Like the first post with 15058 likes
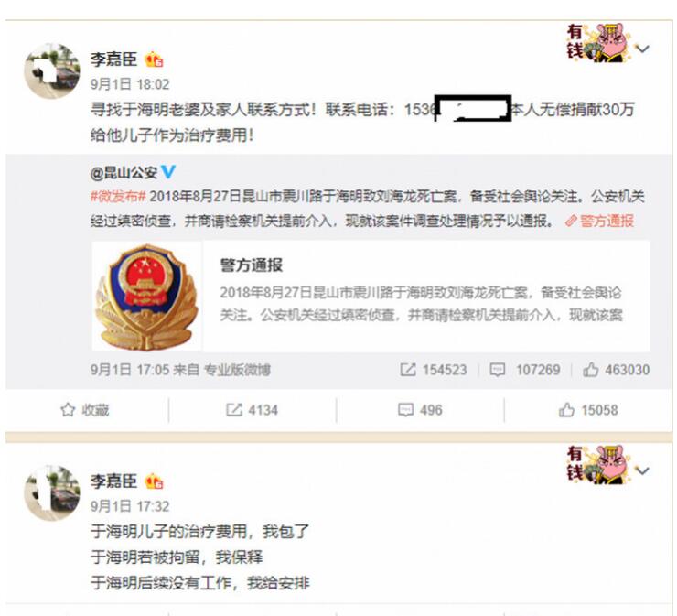Screen dimensions: 677x616 (x=588, y=410)
